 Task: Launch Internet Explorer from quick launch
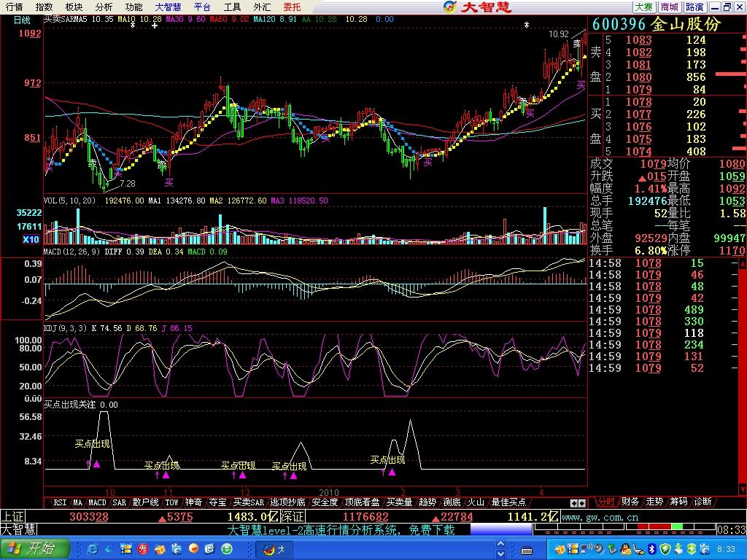(92, 548)
